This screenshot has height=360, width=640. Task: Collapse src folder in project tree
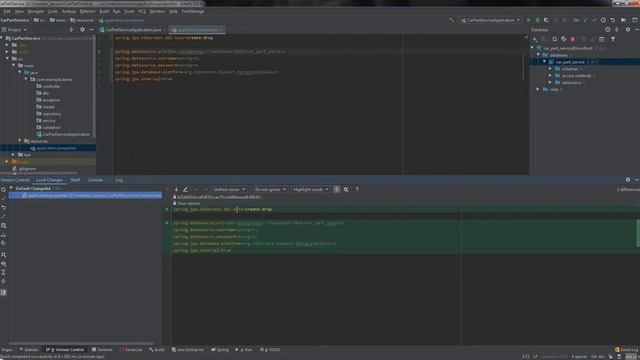click(7, 59)
